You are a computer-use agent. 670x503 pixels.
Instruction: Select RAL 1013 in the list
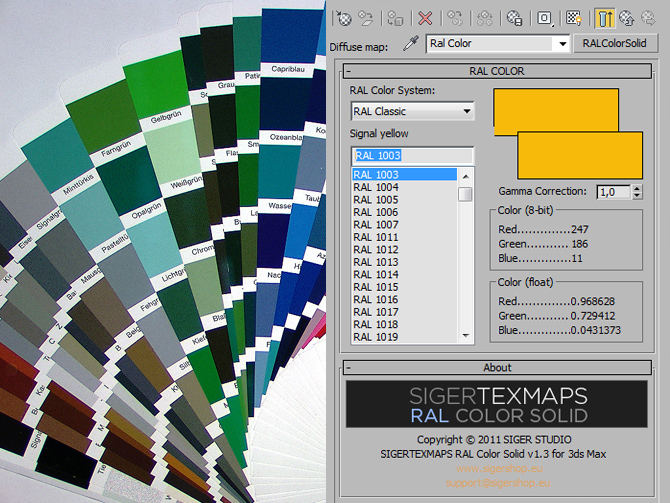click(404, 262)
